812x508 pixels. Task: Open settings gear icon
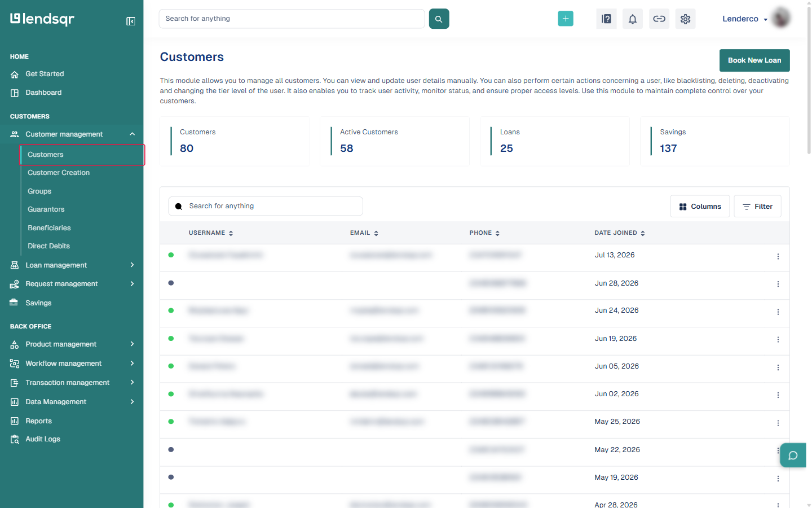tap(685, 19)
